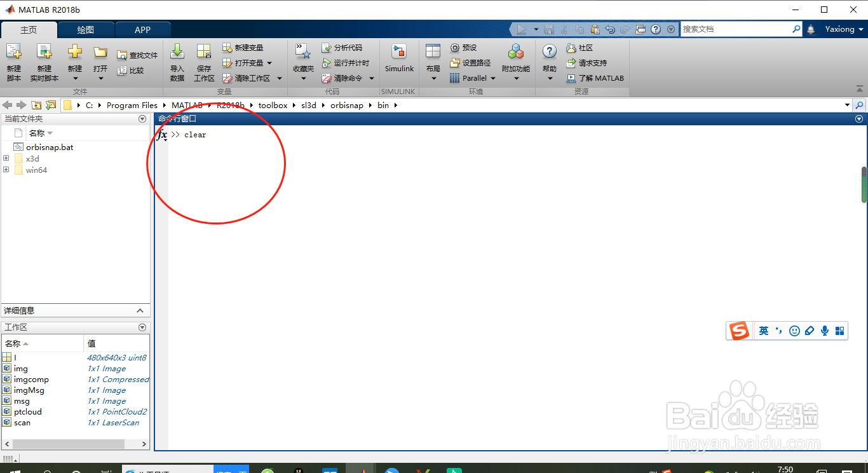Click the 新建变量 (New Variable) icon
The width and height of the screenshot is (868, 473).
[x=227, y=48]
